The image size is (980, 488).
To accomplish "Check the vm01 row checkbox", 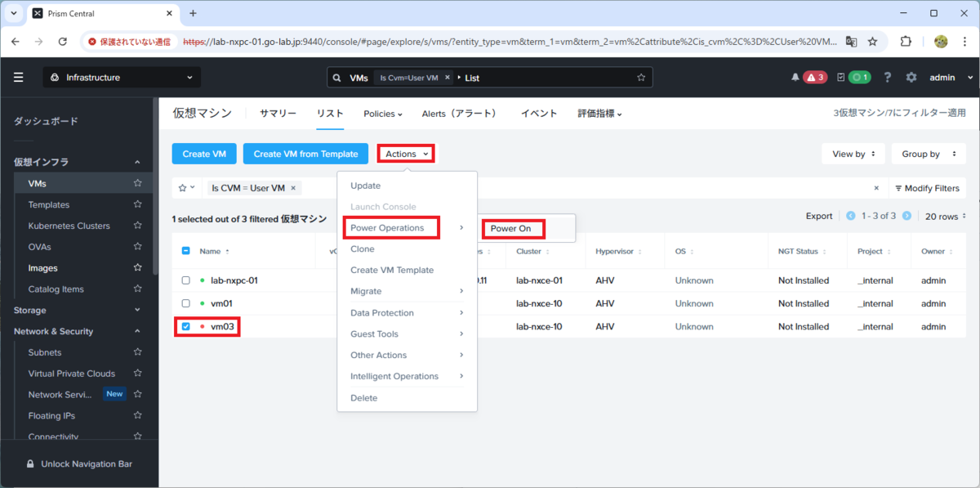I will pos(185,303).
